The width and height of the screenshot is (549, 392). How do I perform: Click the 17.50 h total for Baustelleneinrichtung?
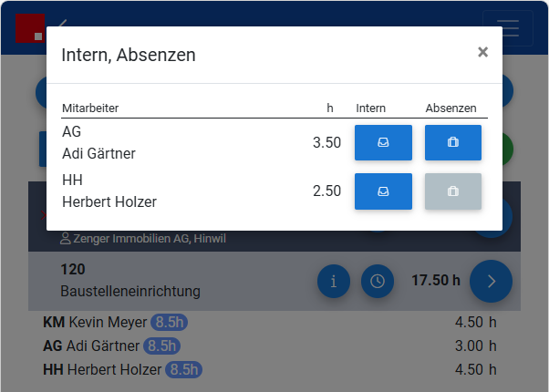coord(436,281)
